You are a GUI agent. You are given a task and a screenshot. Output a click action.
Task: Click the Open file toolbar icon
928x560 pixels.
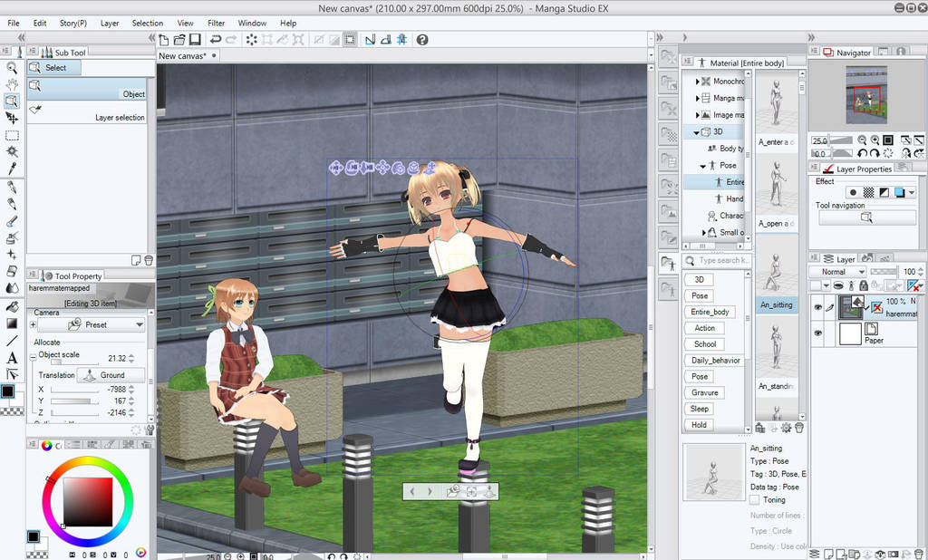(179, 40)
